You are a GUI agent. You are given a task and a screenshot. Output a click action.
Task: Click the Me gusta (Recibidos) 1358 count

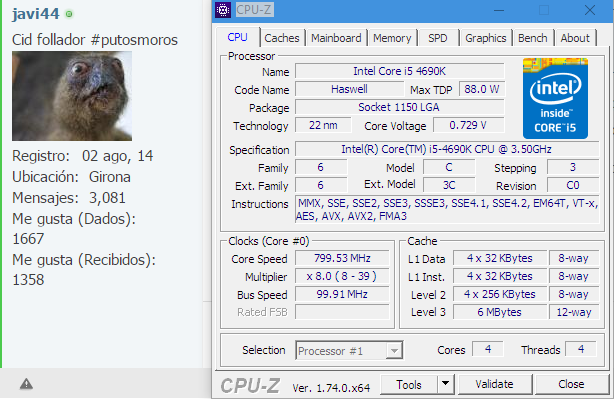tap(28, 280)
